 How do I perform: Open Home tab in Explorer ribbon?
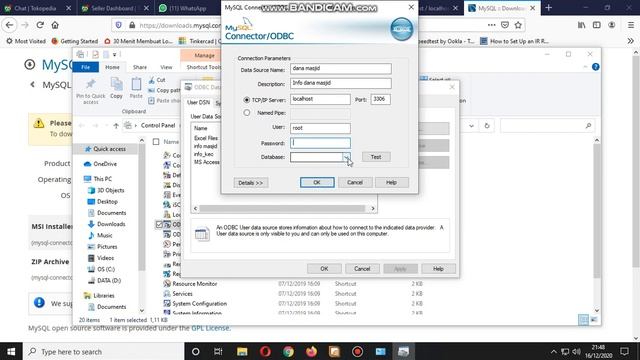(112, 67)
